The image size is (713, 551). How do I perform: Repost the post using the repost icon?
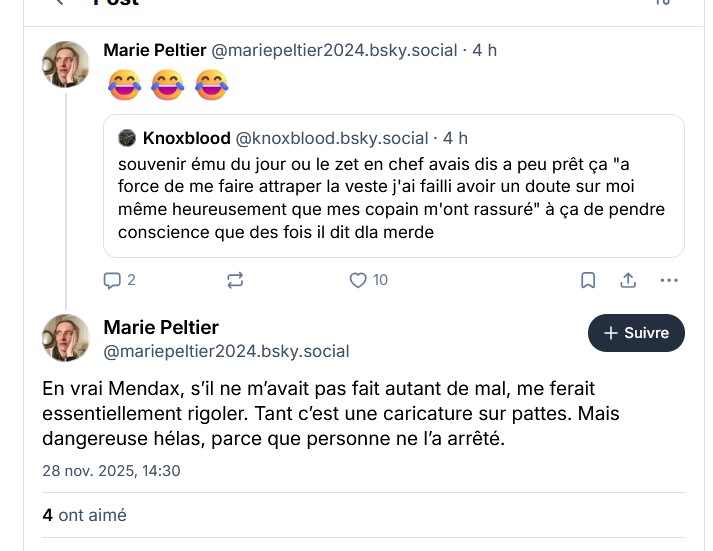pyautogui.click(x=235, y=280)
